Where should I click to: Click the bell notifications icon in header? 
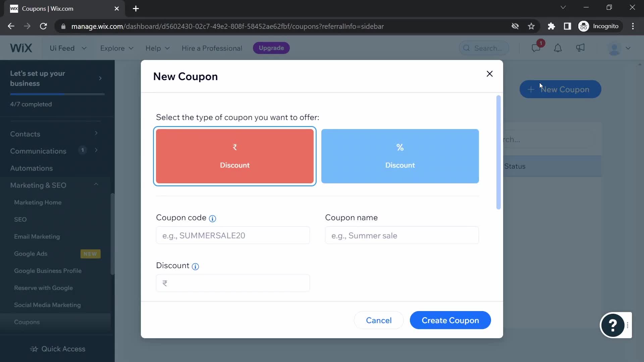click(x=558, y=48)
